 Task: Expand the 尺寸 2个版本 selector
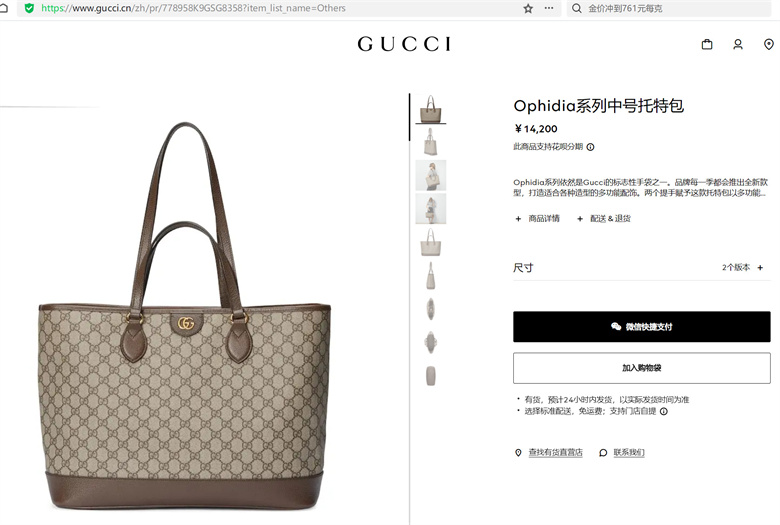[x=642, y=268]
